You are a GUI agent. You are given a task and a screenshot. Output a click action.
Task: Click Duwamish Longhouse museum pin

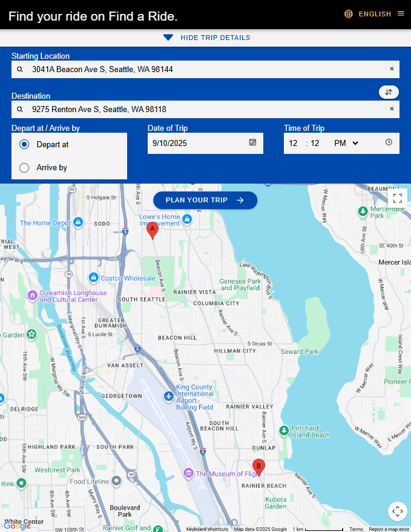33,296
